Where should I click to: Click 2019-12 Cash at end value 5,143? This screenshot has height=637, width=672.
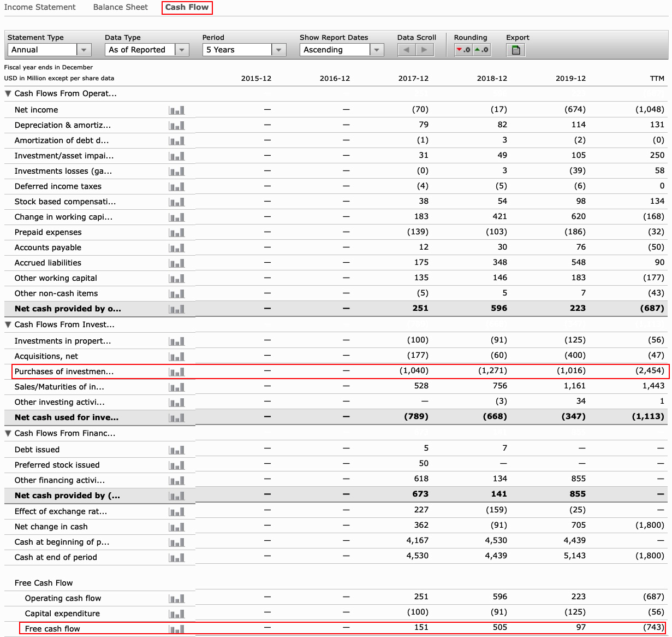[x=575, y=556]
